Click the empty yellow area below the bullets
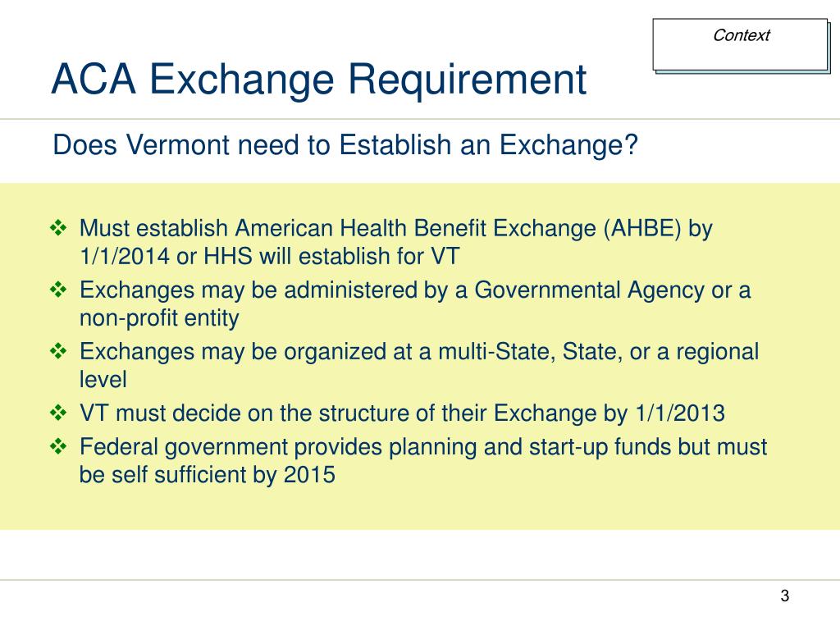Viewport: 840px width, 630px height. [x=420, y=509]
